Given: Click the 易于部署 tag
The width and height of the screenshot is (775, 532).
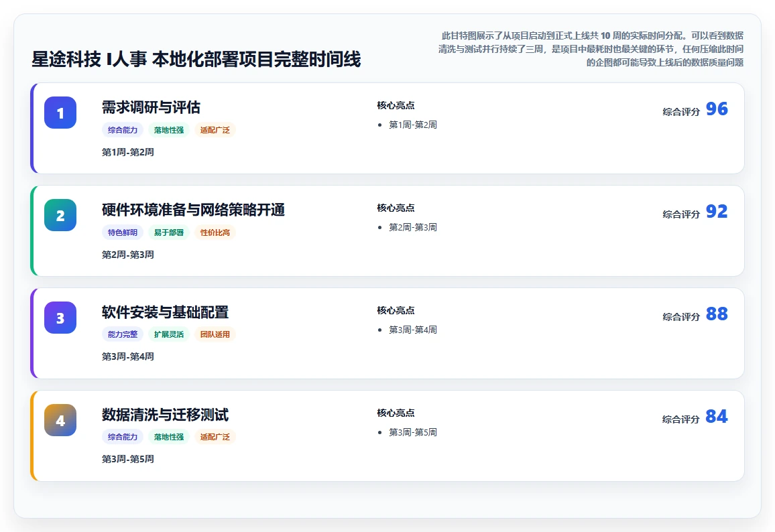Looking at the screenshot, I should [x=168, y=232].
